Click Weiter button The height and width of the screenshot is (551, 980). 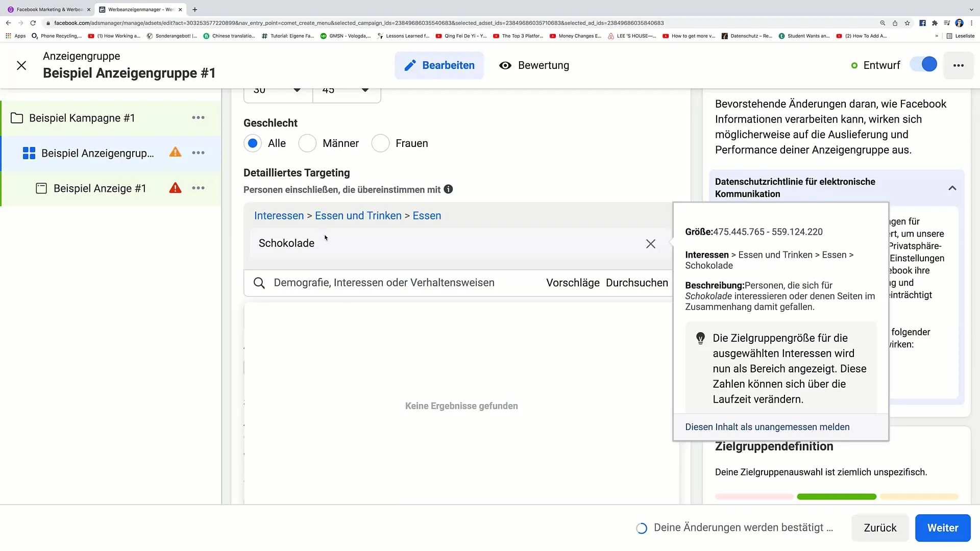point(942,528)
